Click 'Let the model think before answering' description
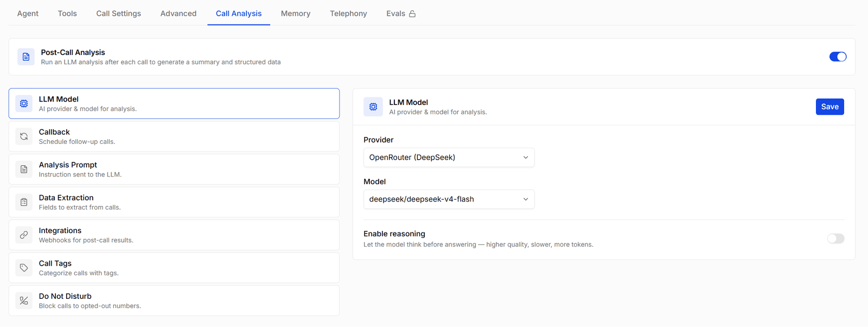Screen dimensions: 868x327 click(478, 244)
